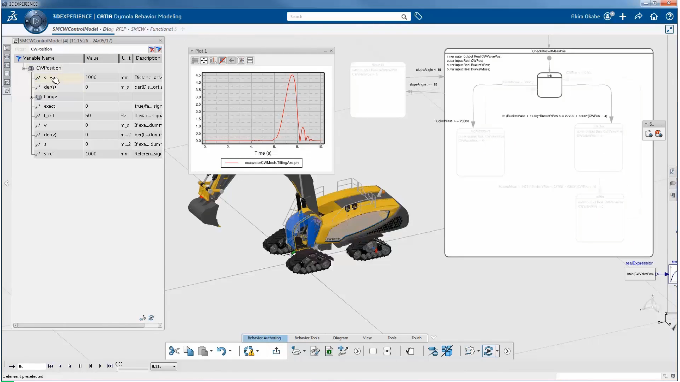This screenshot has width=680, height=382.
Task: Click the plot legend entry box
Action: 262,163
